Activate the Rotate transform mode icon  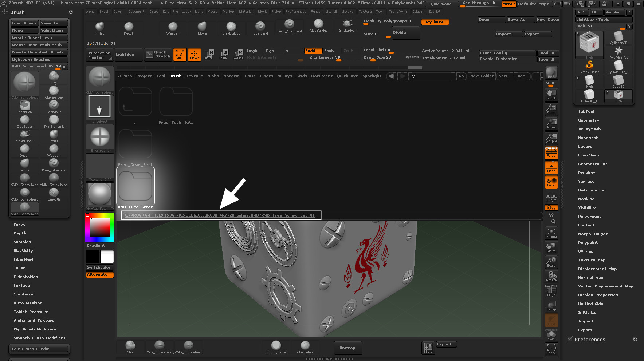point(238,54)
